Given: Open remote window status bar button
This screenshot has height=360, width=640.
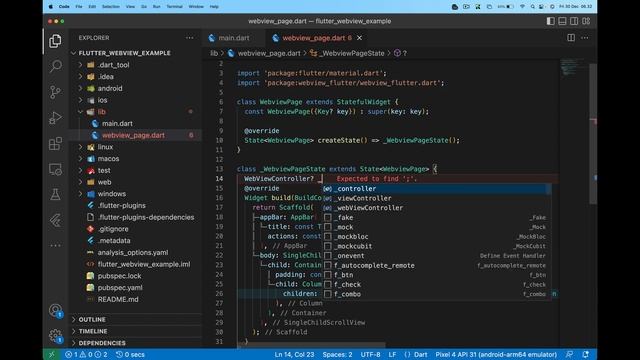Looking at the screenshot, I should click(51, 354).
